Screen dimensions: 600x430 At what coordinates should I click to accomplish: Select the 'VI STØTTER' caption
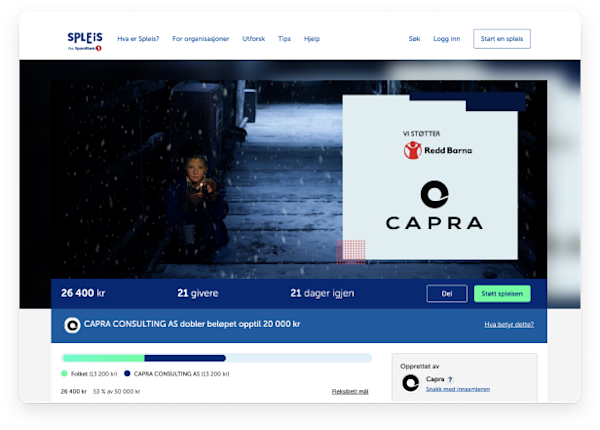[421, 134]
